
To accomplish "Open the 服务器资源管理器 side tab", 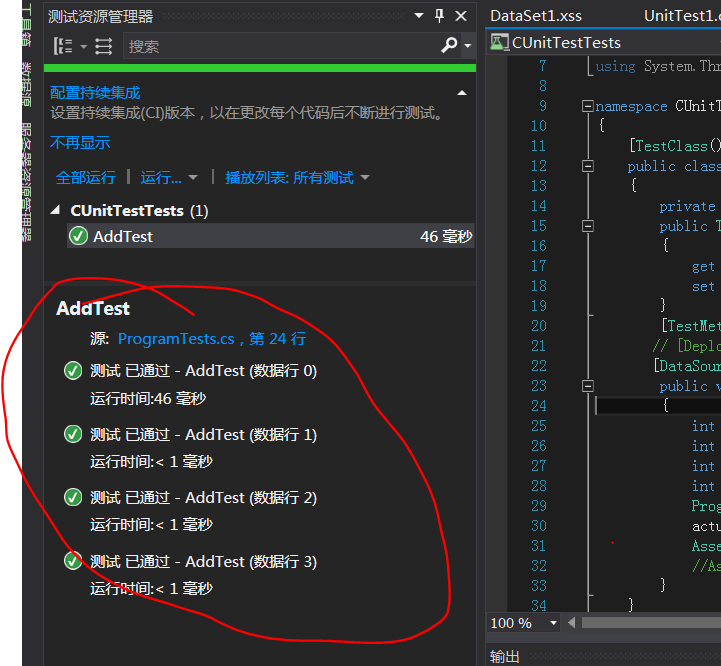I will click(27, 182).
